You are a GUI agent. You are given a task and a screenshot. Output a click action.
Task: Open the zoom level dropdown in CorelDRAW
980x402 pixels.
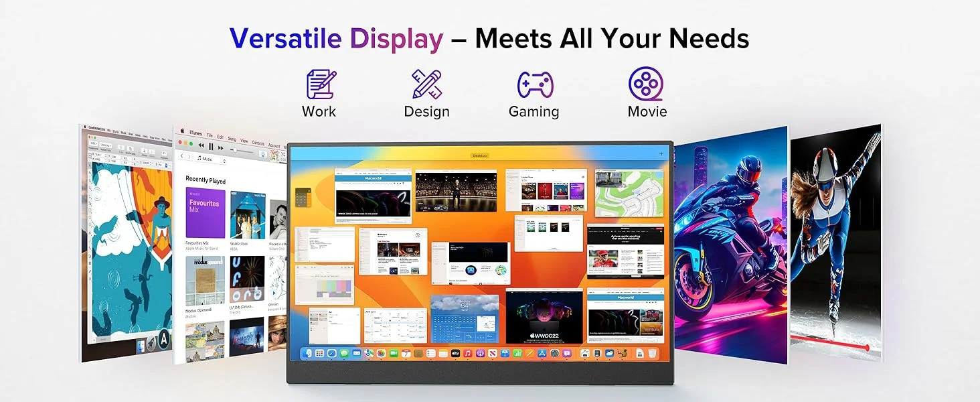click(94, 143)
